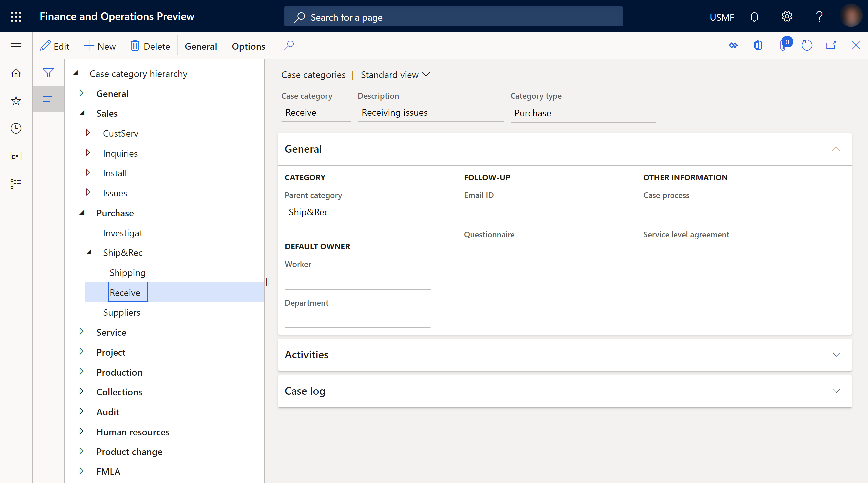Expand the Product change tree node
The width and height of the screenshot is (868, 483).
(81, 451)
